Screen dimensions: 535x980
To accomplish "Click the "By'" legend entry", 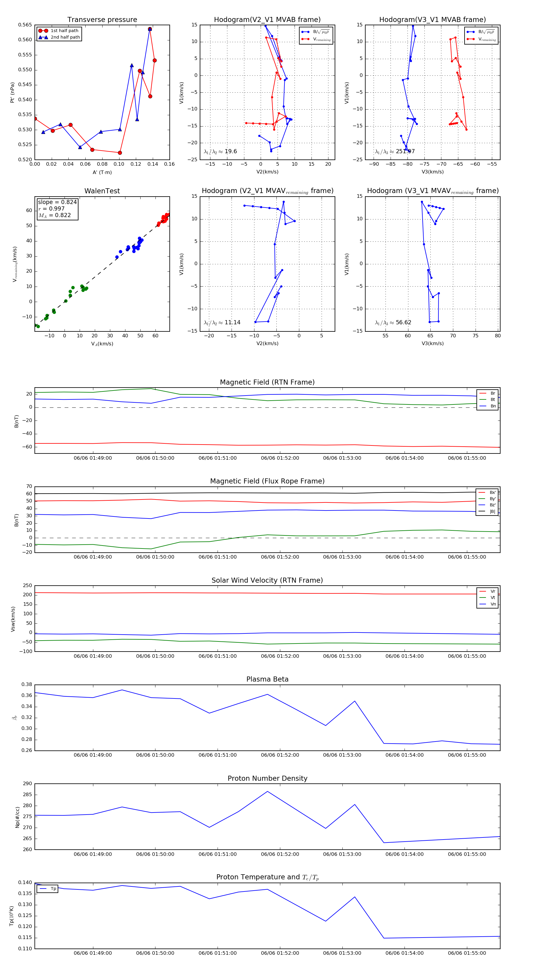I will pos(487,499).
